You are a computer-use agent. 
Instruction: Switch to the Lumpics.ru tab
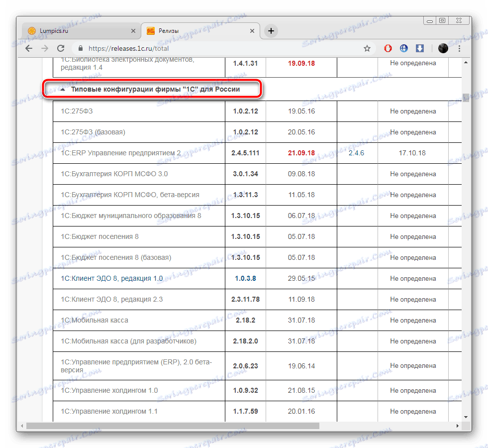(x=81, y=31)
